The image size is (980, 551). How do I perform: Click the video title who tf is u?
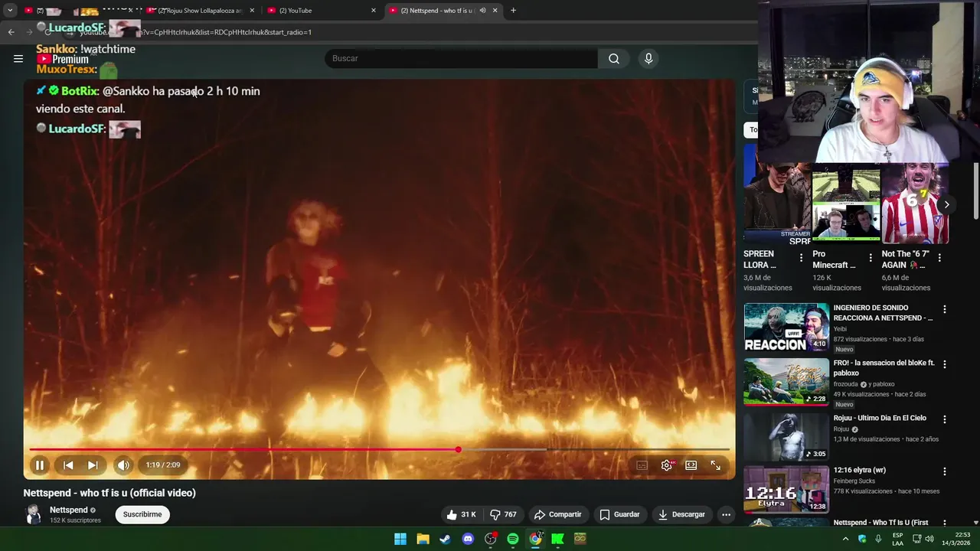point(109,493)
